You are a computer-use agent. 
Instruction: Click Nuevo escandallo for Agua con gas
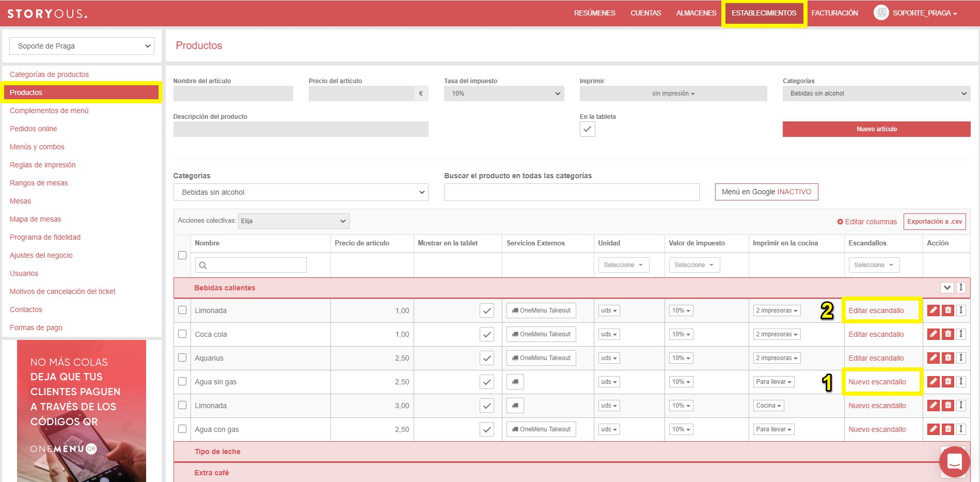click(877, 429)
